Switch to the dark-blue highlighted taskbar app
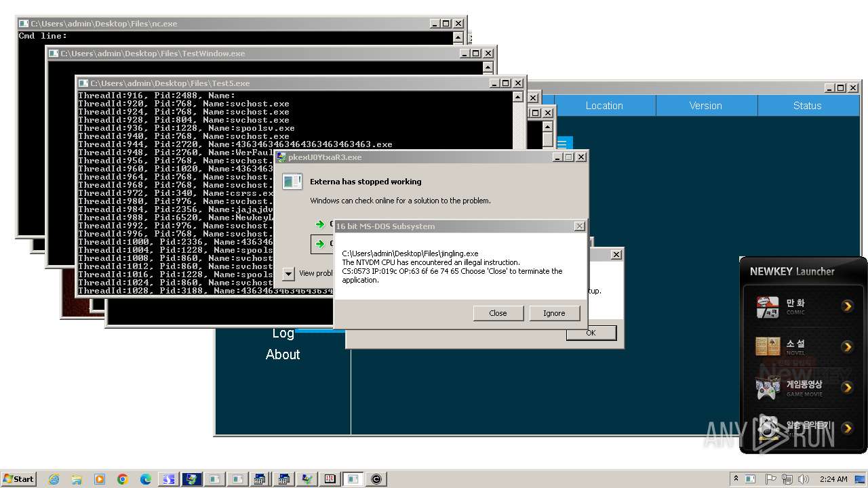The image size is (868, 488). point(192,479)
